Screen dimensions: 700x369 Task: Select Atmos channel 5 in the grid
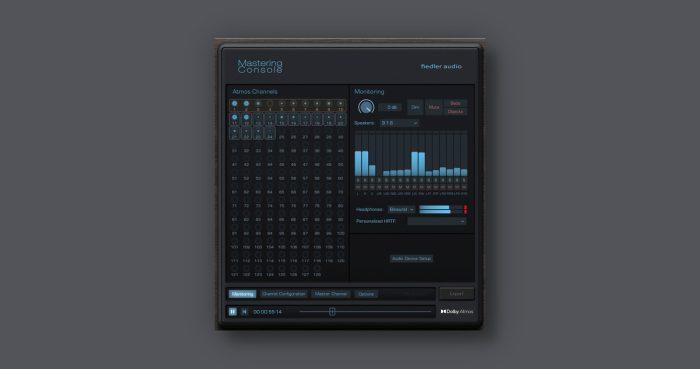point(282,105)
